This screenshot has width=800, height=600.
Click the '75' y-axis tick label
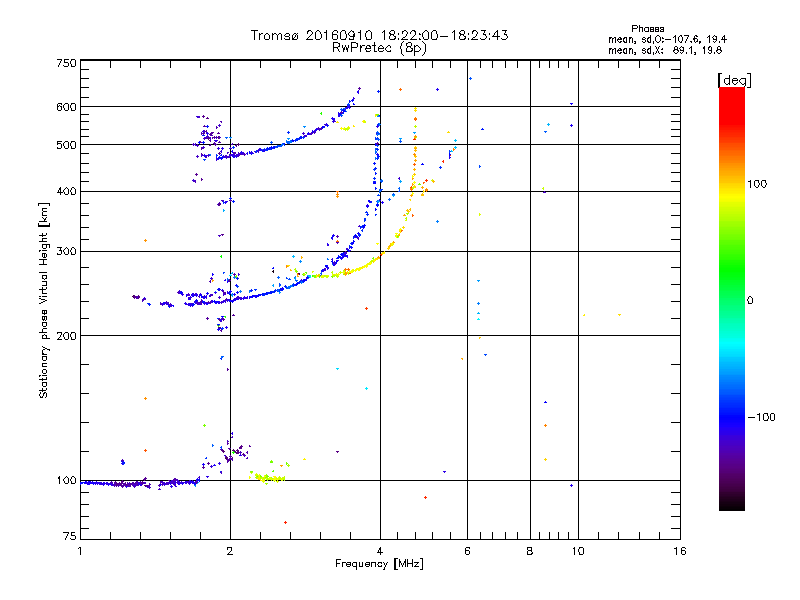pyautogui.click(x=70, y=536)
